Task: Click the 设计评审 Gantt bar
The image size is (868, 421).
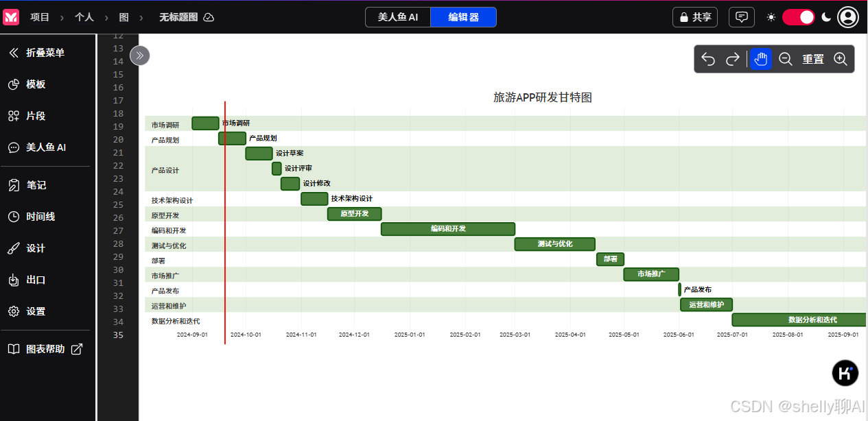Action: (277, 169)
